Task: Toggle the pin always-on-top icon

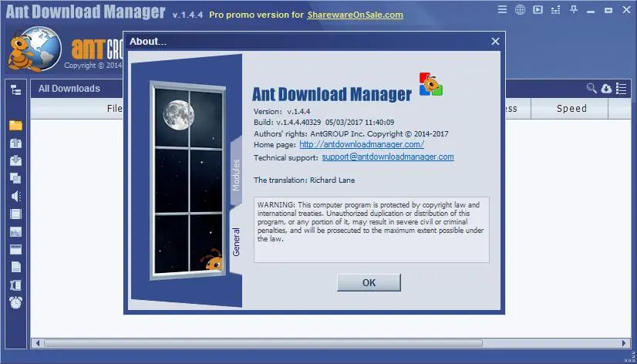Action: point(573,9)
